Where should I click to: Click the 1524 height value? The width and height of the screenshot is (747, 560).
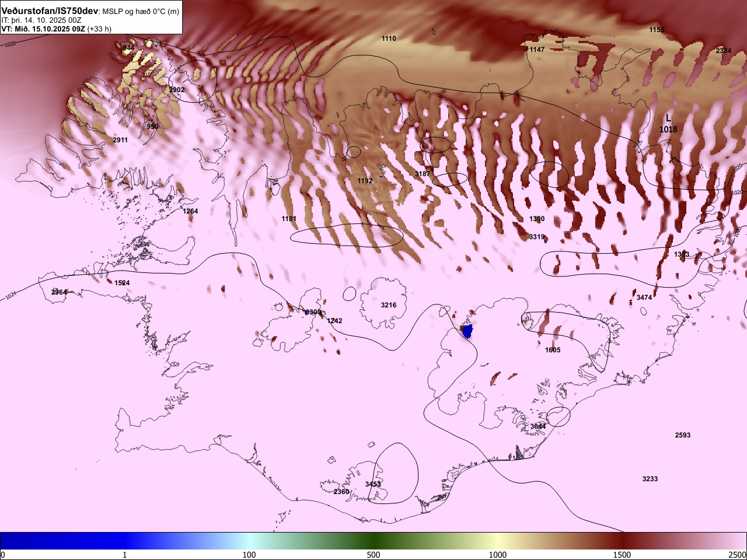coord(122,283)
